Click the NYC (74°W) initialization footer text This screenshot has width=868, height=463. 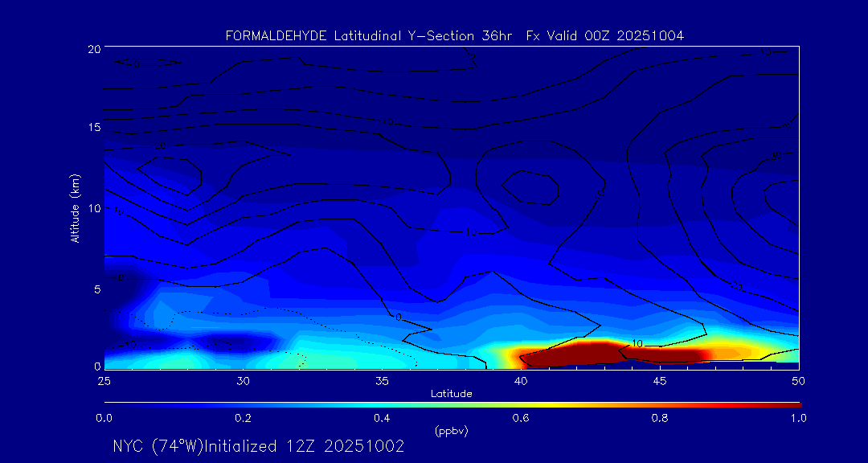point(258,446)
